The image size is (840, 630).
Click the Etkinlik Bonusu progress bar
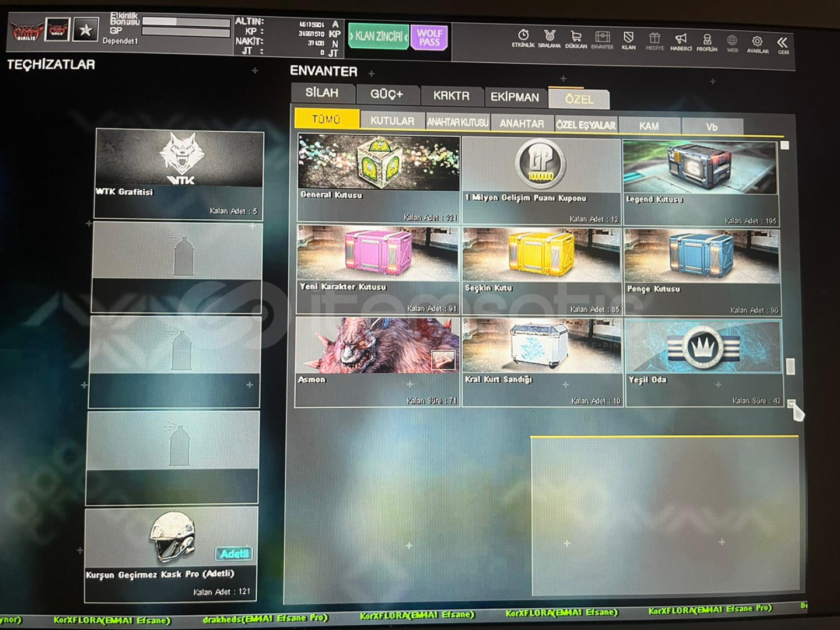(x=186, y=22)
